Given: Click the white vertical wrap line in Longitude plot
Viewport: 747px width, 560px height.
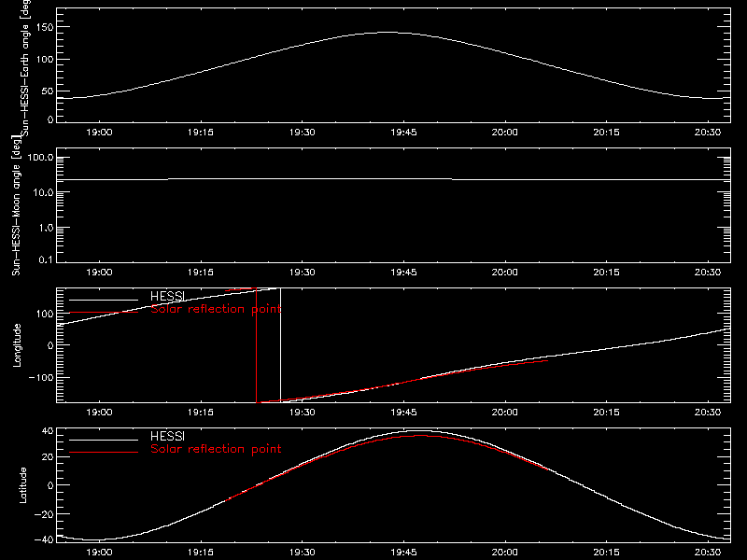Looking at the screenshot, I should (x=281, y=345).
